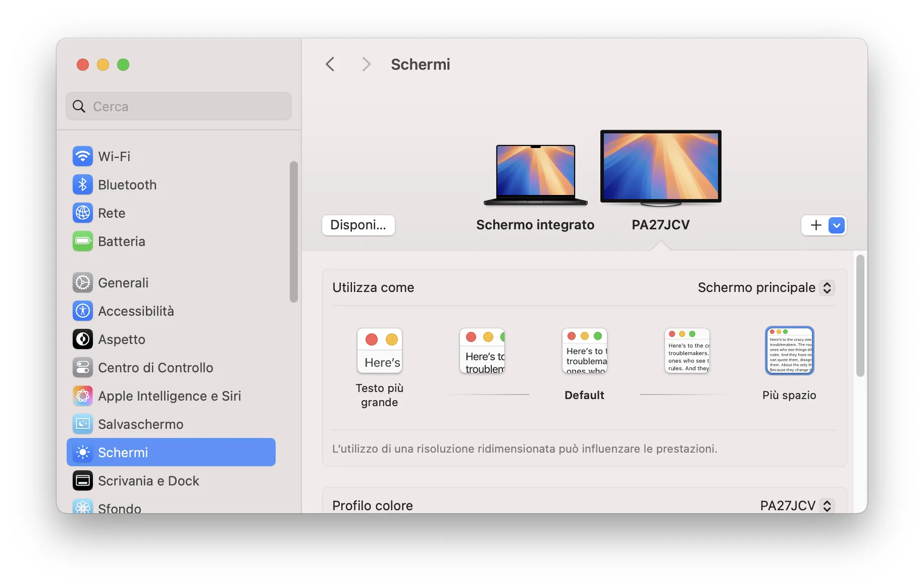Viewport: 924px width, 588px height.
Task: Choose the Testo più grande resolution
Action: pos(379,351)
